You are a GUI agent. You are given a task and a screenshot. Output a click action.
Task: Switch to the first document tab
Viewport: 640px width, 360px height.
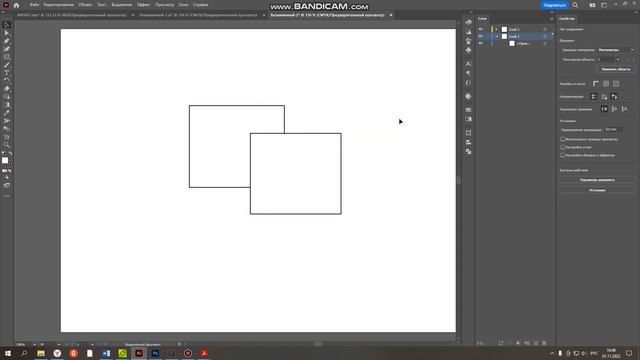pyautogui.click(x=72, y=15)
